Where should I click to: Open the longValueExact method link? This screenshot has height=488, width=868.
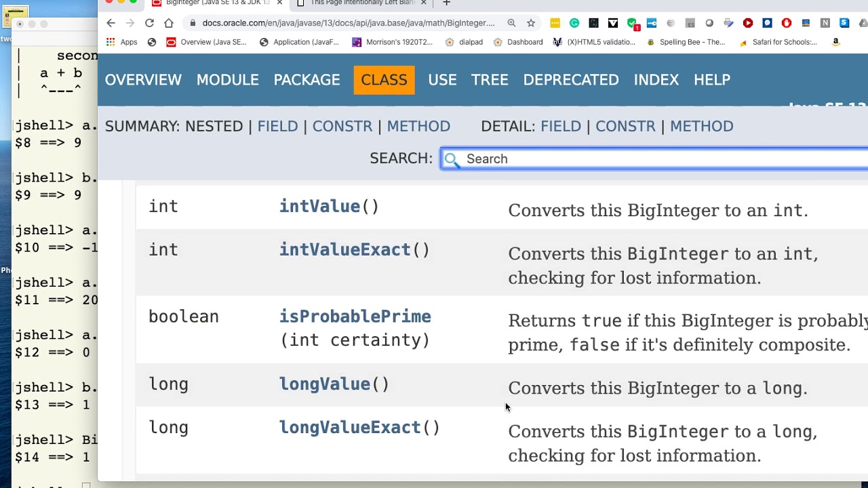coord(350,428)
